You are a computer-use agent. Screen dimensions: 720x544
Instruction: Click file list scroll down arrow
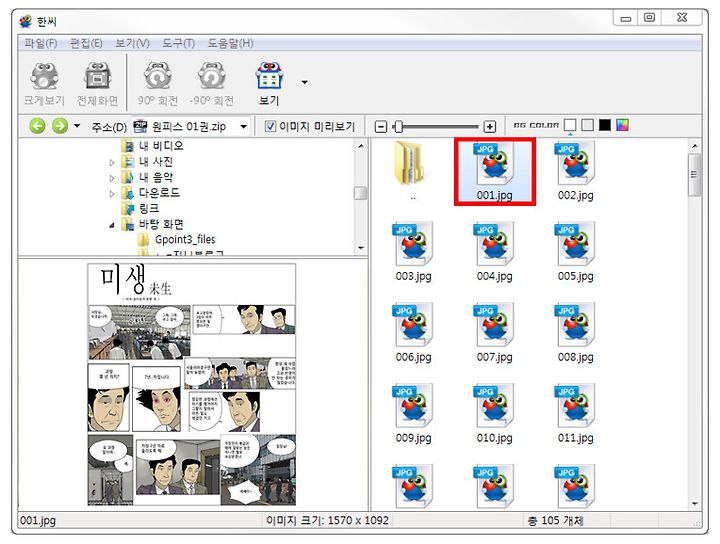point(695,504)
